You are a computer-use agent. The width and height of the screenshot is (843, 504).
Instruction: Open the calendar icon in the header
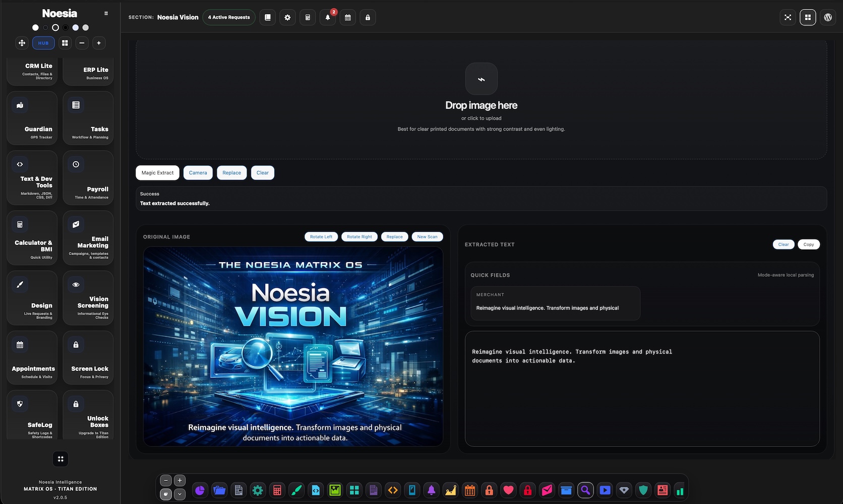[348, 17]
